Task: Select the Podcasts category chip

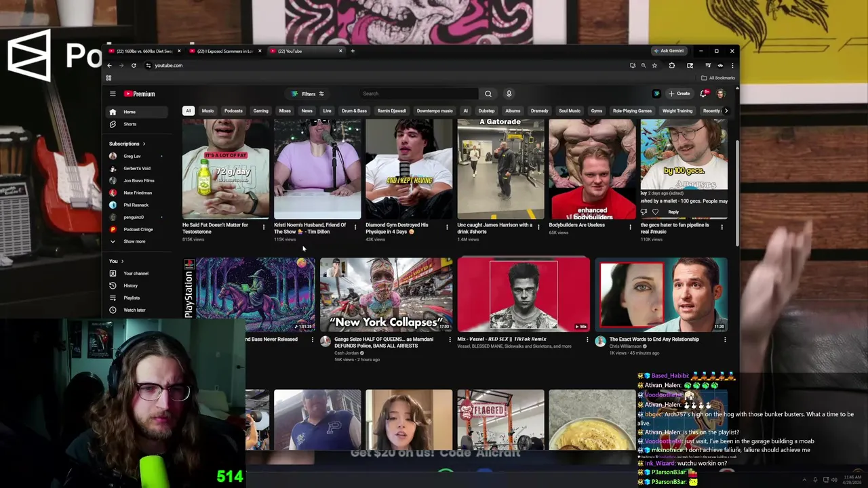Action: coord(233,110)
